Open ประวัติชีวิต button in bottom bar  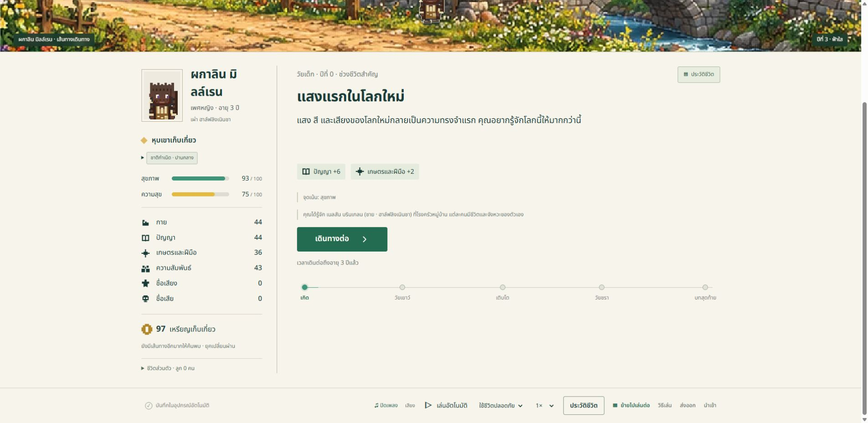click(584, 405)
